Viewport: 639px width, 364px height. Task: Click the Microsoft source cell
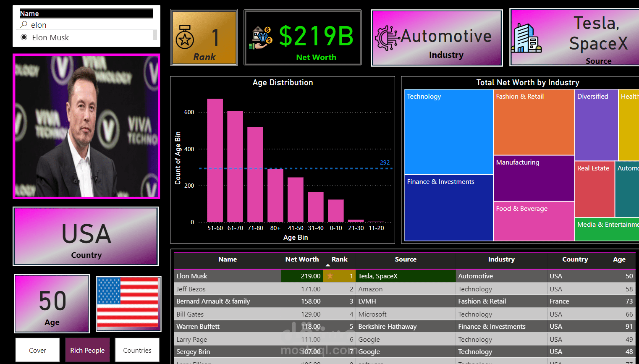pyautogui.click(x=406, y=314)
